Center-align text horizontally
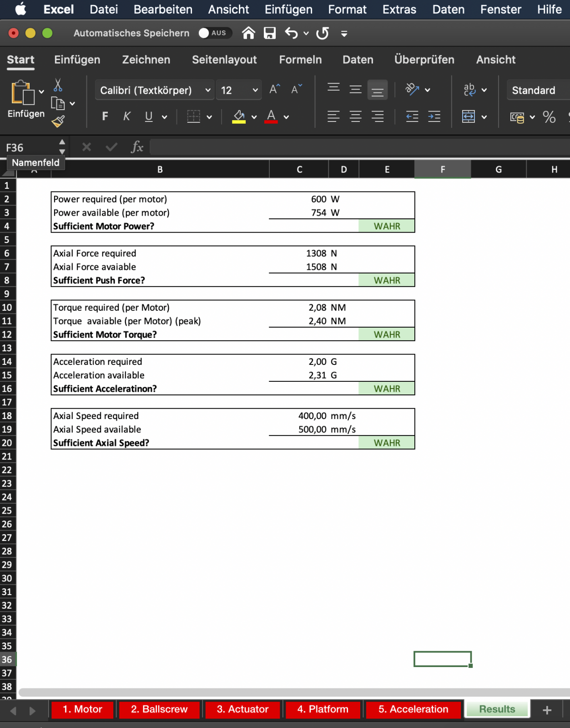 coord(355,117)
